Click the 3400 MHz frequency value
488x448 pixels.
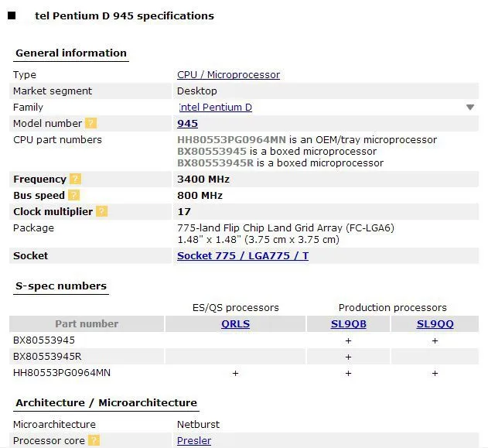[203, 179]
